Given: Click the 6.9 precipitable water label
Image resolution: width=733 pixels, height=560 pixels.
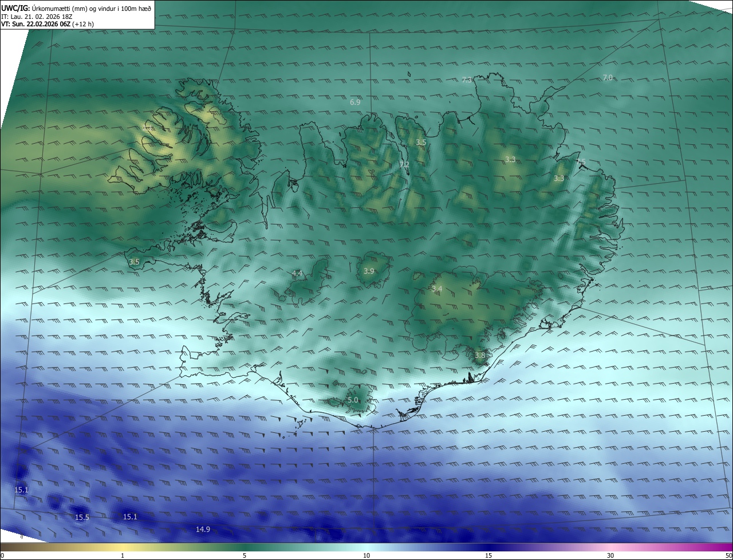Looking at the screenshot, I should pos(355,102).
